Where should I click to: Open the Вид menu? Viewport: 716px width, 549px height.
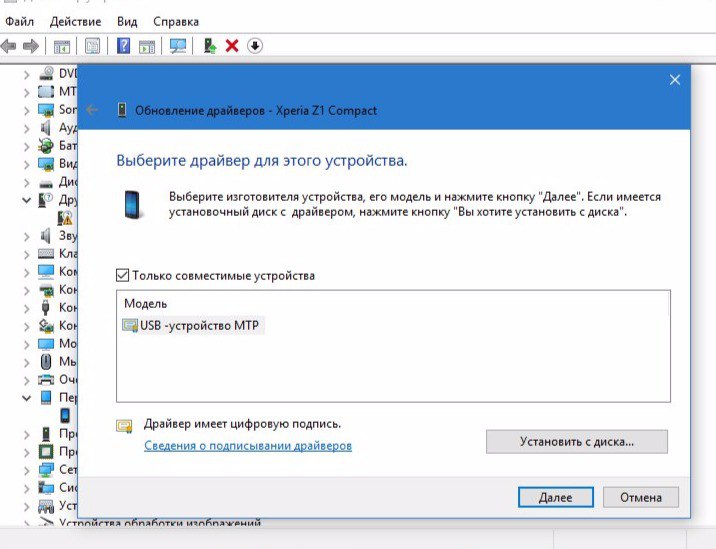pyautogui.click(x=127, y=21)
